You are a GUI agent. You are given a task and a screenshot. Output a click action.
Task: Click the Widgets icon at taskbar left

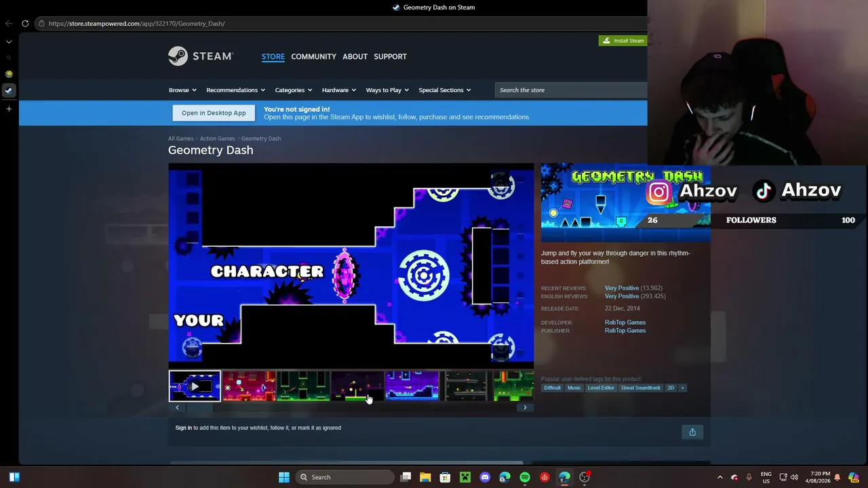click(14, 477)
